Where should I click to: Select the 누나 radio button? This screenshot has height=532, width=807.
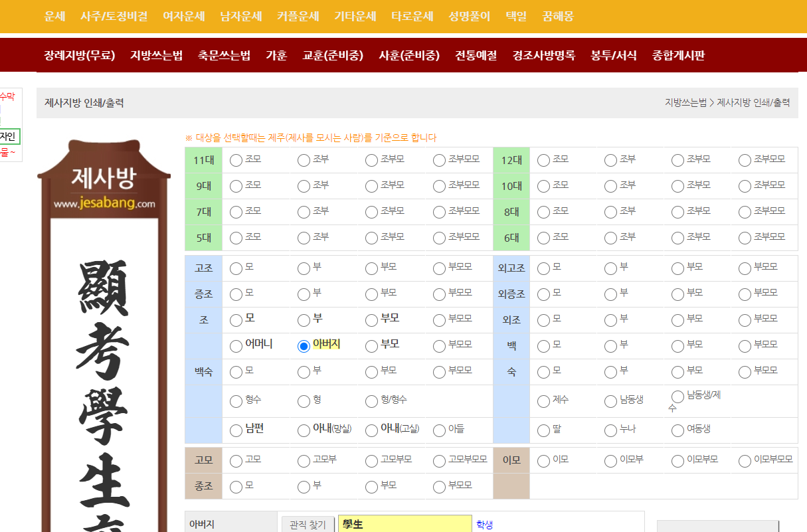[611, 430]
